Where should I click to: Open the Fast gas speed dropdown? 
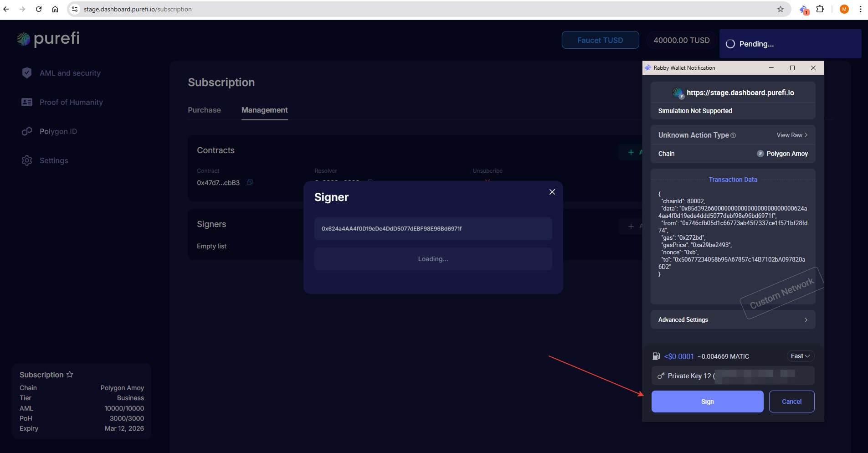point(800,356)
